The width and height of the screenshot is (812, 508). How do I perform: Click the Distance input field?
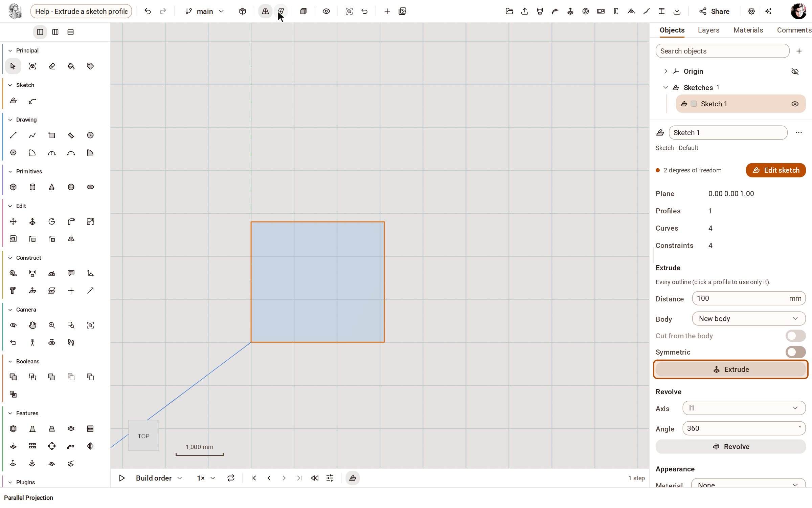[749, 298]
